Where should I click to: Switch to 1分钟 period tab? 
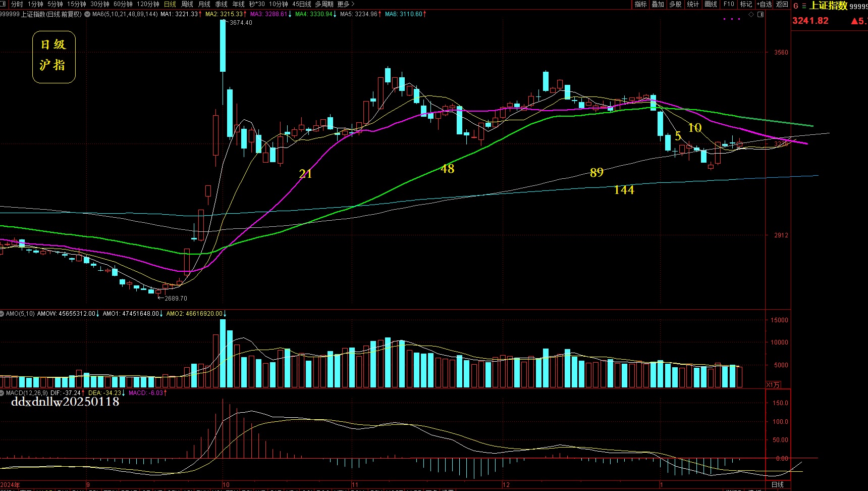(x=35, y=4)
